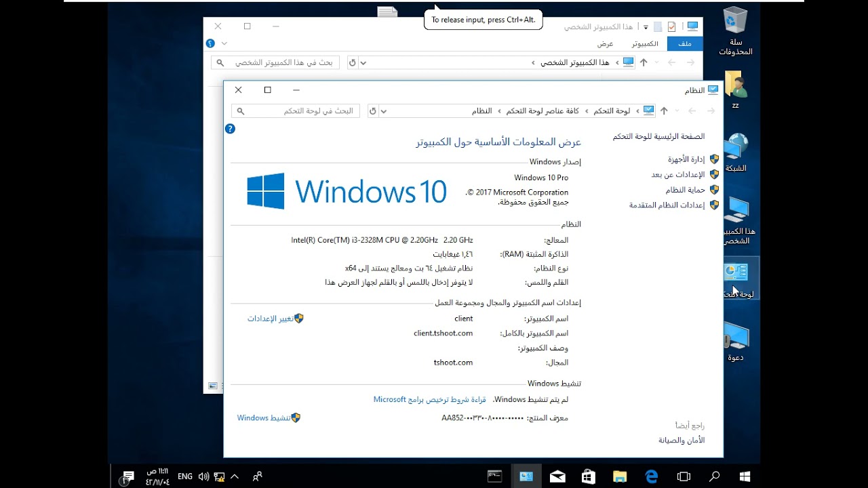Viewport: 868px width, 488px height.
Task: Go to Control Panel Home (الصفحة الرئيسية للوحة التحكم)
Action: pos(658,137)
